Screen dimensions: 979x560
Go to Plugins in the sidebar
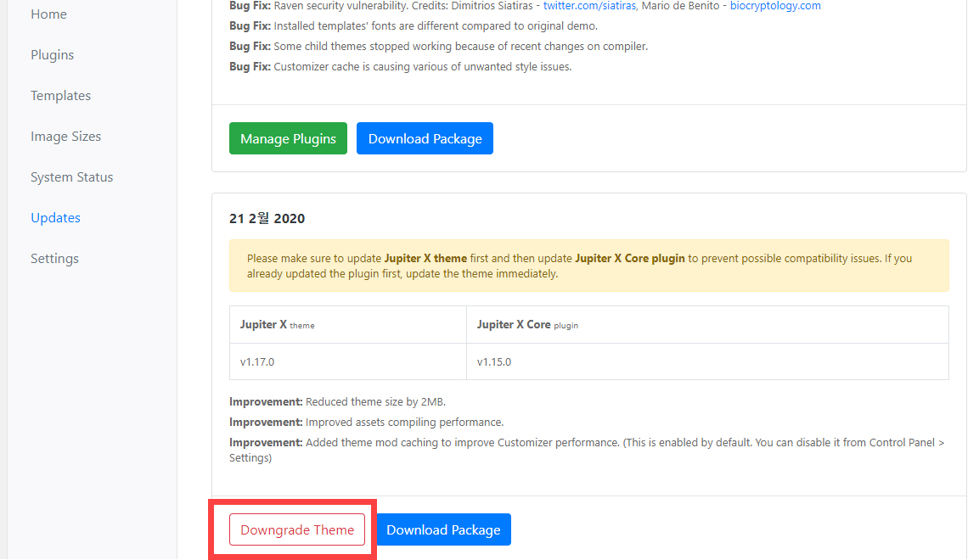click(53, 55)
